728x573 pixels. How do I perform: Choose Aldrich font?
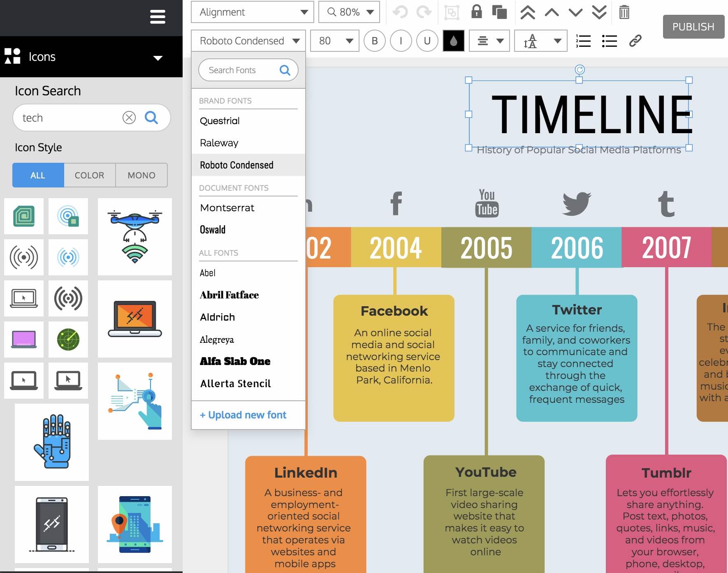click(x=248, y=317)
